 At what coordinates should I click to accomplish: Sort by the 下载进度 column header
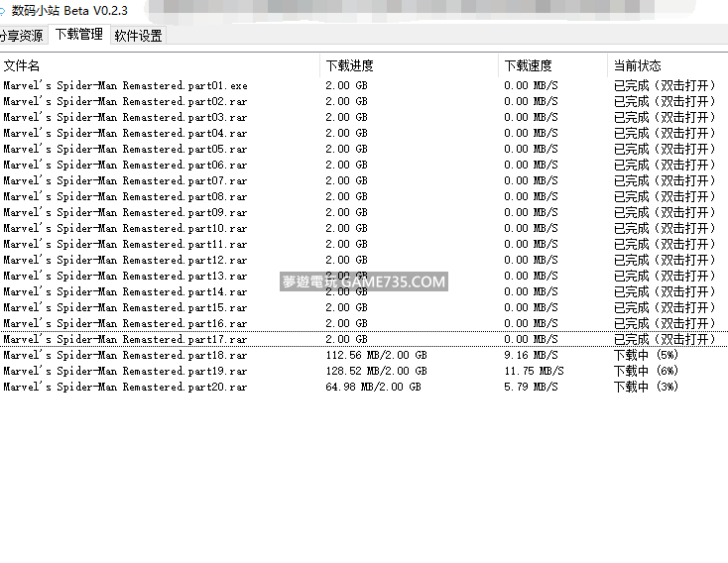click(x=349, y=65)
